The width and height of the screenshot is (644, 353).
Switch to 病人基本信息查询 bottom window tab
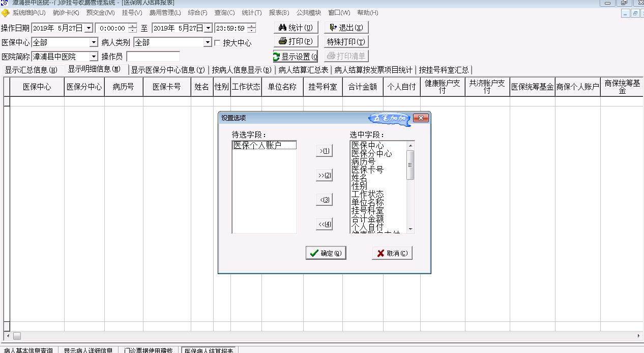pyautogui.click(x=28, y=350)
